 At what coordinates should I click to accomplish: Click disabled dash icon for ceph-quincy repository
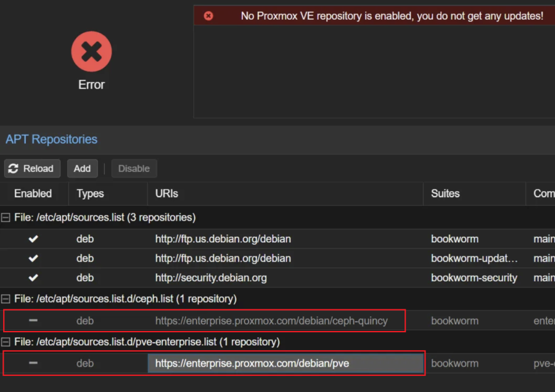pos(33,321)
